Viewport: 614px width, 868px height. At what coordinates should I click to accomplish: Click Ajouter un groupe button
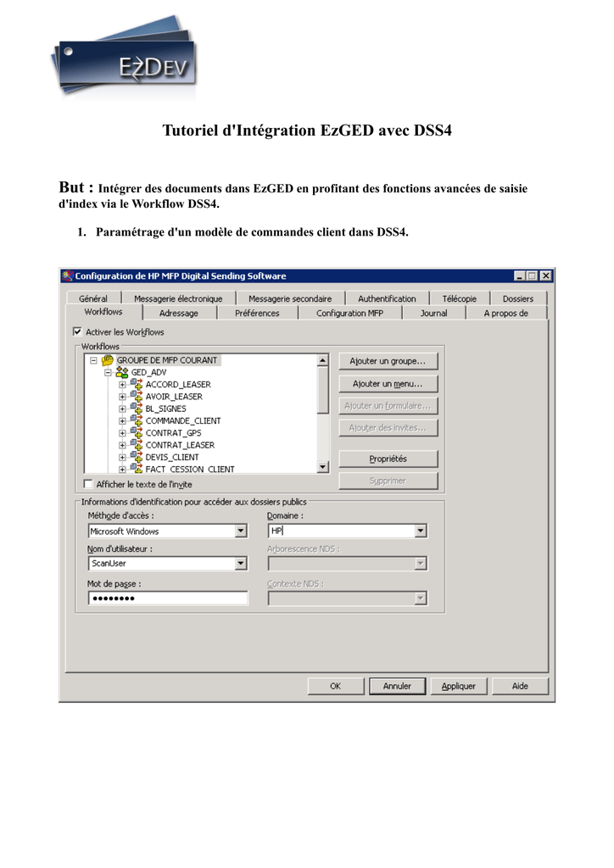pos(388,361)
